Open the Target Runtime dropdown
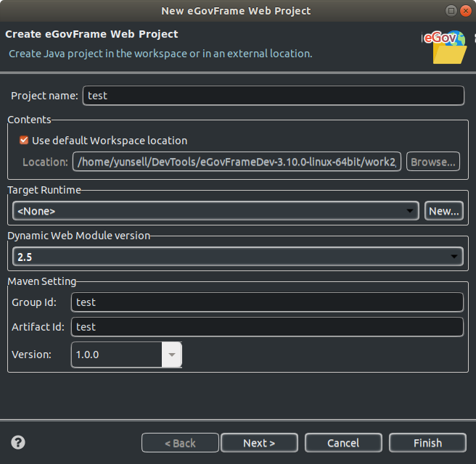Viewport: 476px width, 464px height. pyautogui.click(x=216, y=211)
